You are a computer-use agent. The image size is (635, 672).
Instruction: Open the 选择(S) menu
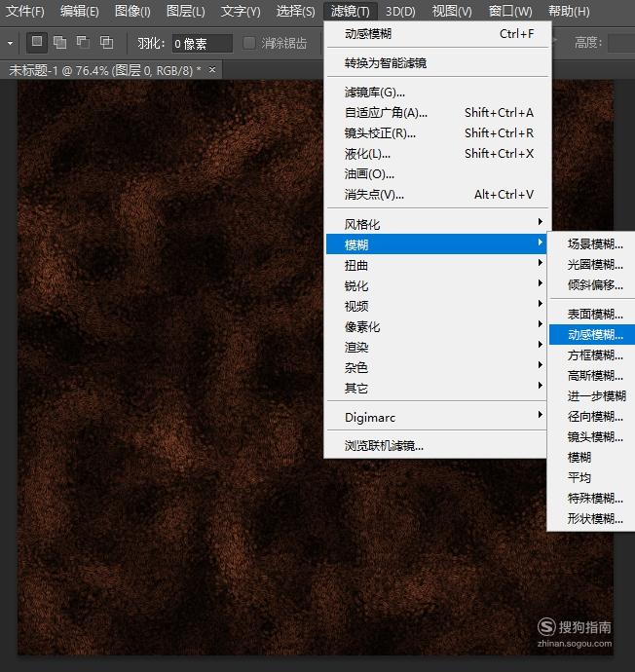[x=295, y=11]
